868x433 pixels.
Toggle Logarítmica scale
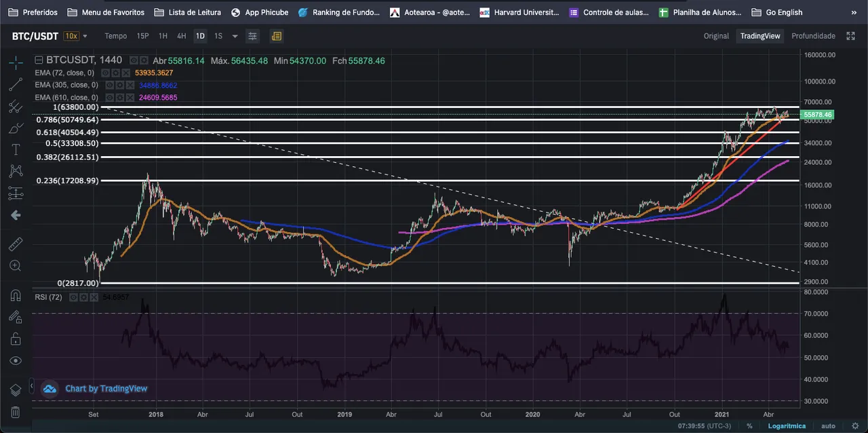click(x=787, y=426)
